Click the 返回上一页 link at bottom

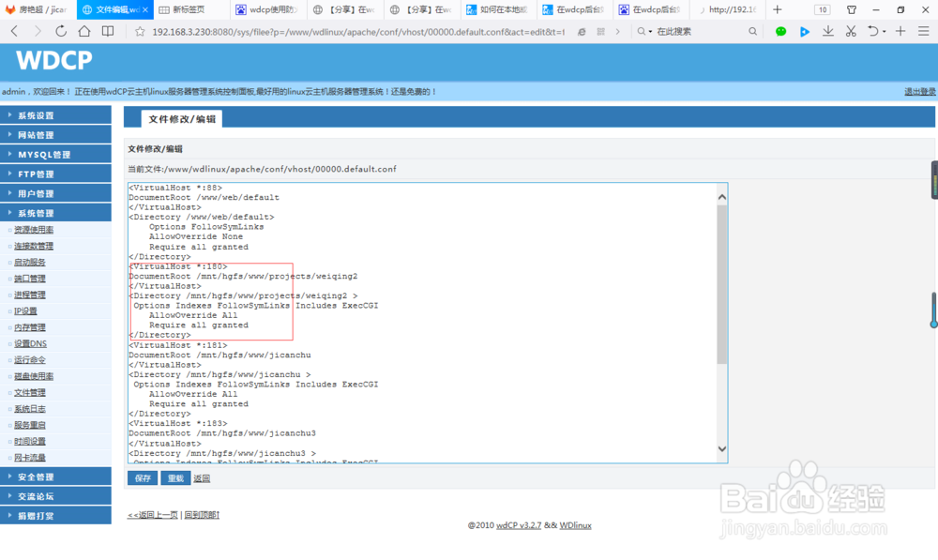pos(153,515)
